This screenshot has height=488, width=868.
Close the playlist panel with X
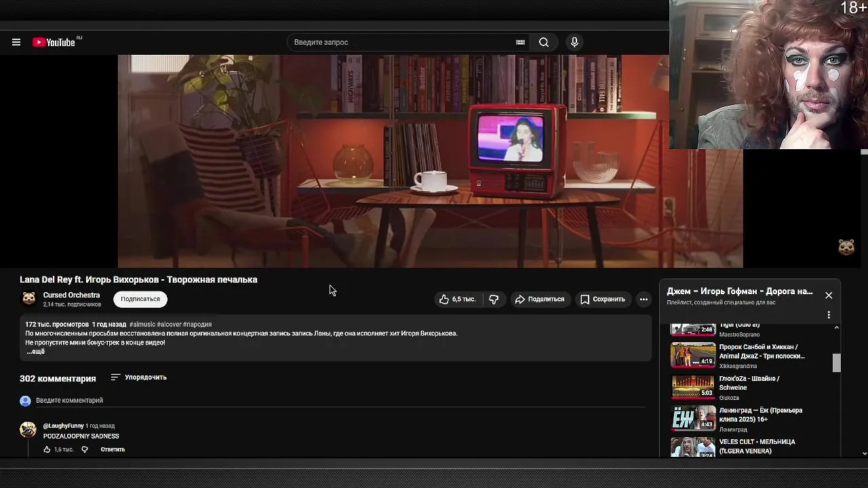(829, 296)
